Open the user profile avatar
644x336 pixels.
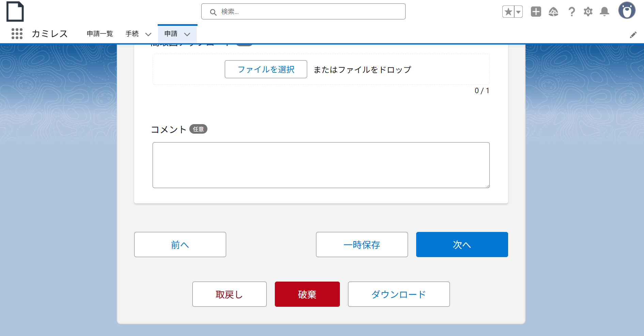(x=627, y=11)
